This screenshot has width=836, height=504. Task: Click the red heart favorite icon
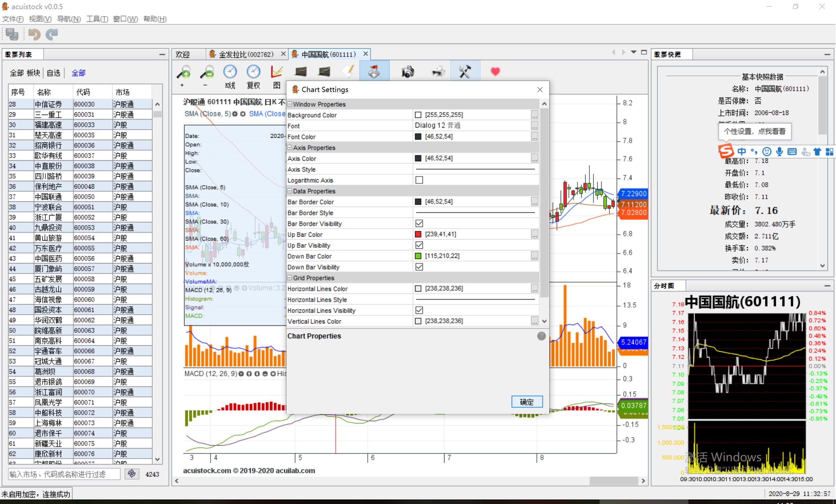pos(495,71)
